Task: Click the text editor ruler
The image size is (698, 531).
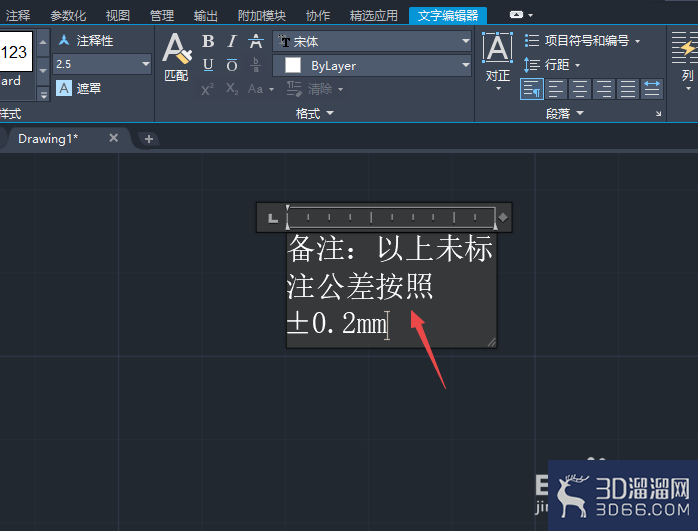Action: (391, 217)
